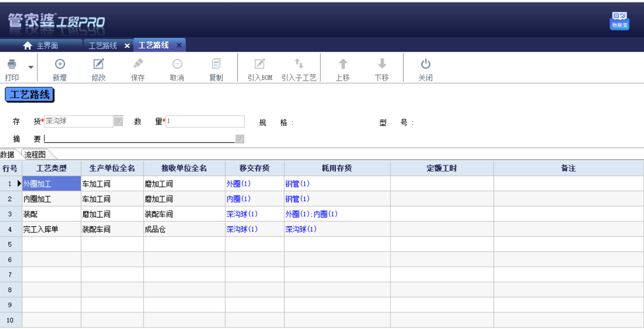
Task: Click the 修改 (Edit) toolbar icon
Action: [x=99, y=64]
